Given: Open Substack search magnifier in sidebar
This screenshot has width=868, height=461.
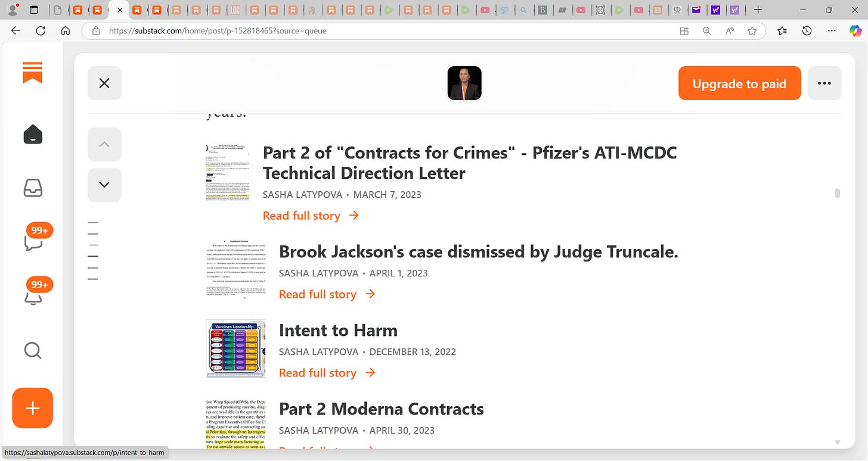Looking at the screenshot, I should 33,350.
